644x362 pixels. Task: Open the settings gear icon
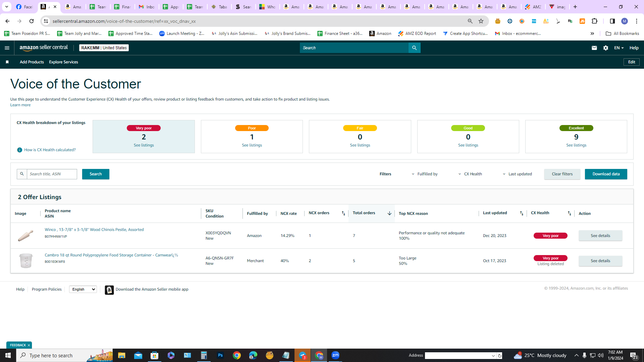pos(605,48)
